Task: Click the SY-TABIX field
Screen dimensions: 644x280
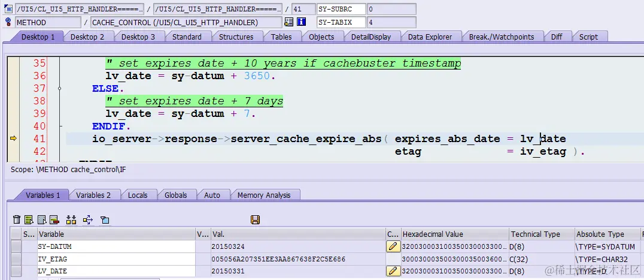Action: (x=341, y=22)
